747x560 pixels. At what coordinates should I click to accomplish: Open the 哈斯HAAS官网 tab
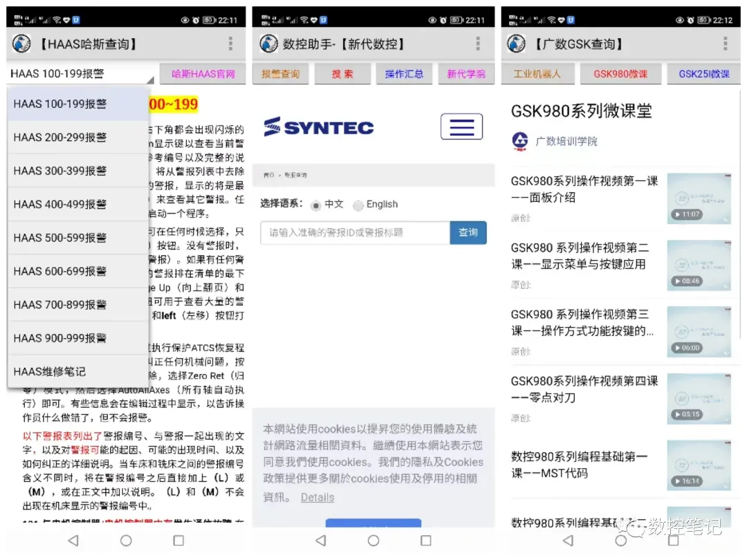click(203, 74)
